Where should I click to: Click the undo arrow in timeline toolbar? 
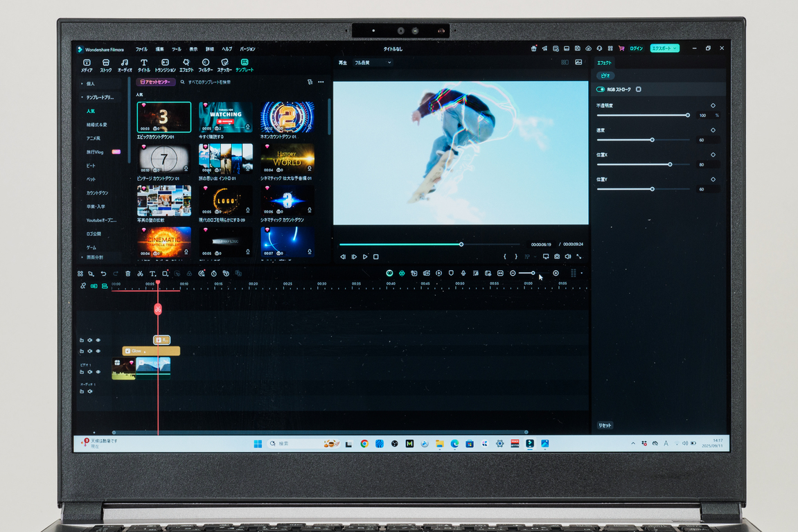pos(103,274)
